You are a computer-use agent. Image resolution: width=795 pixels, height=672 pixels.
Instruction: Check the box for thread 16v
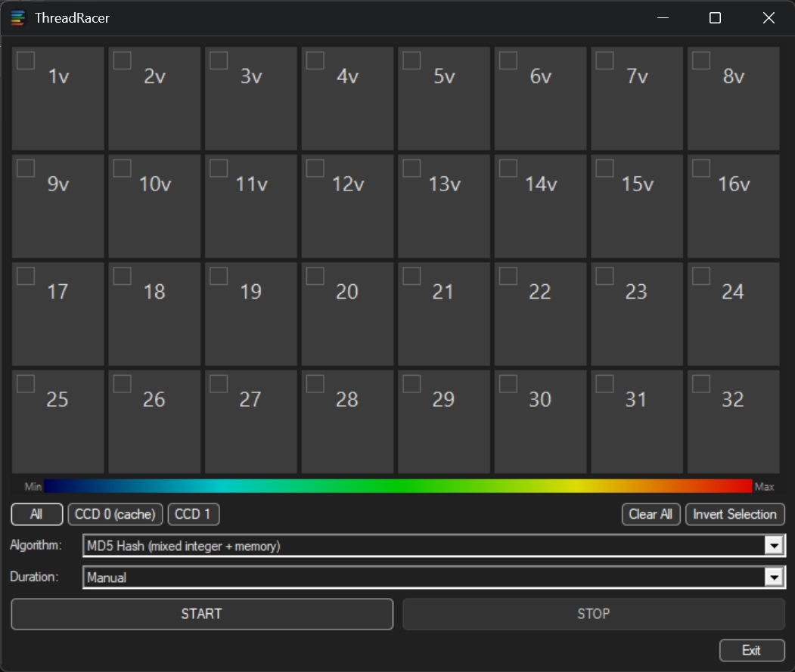[701, 168]
